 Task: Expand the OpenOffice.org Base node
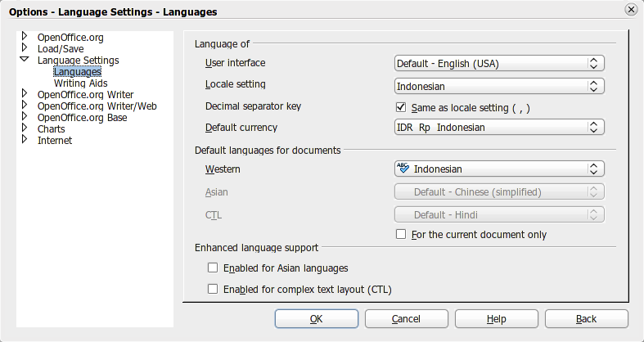25,117
